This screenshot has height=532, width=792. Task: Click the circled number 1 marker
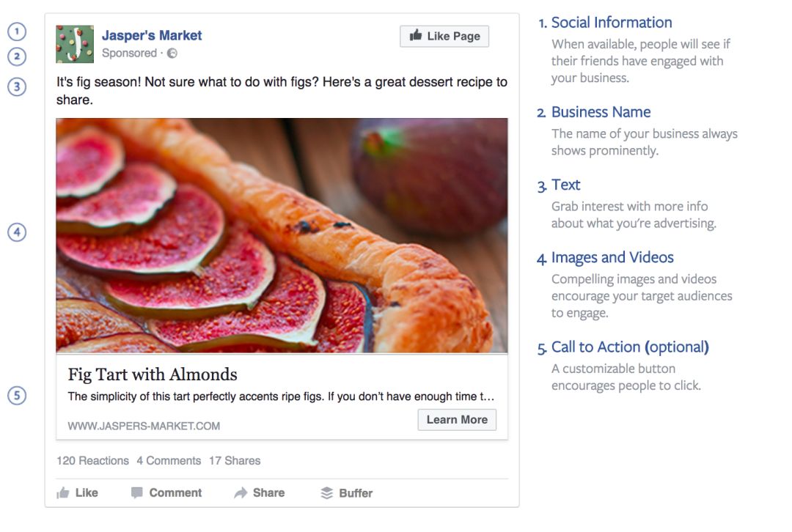click(17, 32)
